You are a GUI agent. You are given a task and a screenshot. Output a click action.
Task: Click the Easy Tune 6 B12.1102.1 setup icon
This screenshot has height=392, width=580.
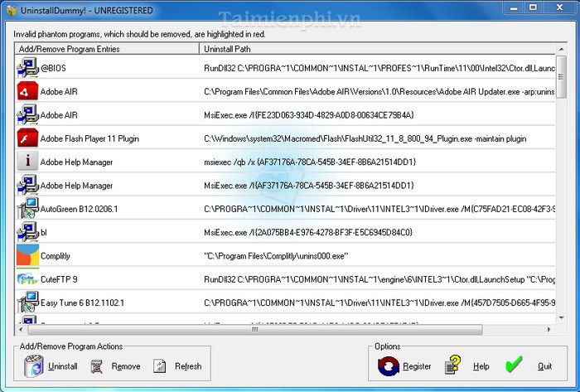pyautogui.click(x=27, y=302)
